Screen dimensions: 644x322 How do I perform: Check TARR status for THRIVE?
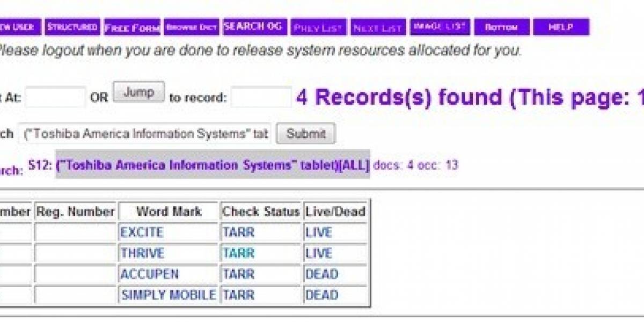click(239, 253)
